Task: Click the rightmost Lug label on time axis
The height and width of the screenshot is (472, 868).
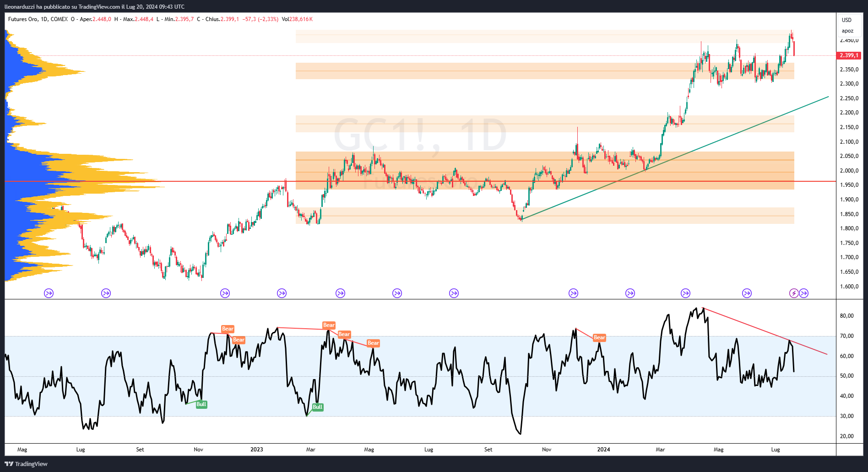Action: coord(776,450)
